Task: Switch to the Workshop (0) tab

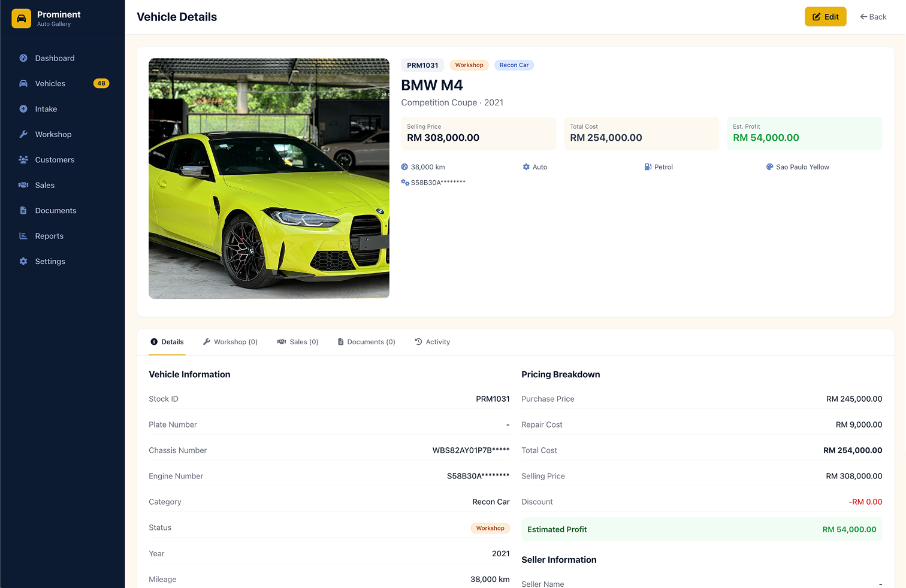Action: (230, 342)
